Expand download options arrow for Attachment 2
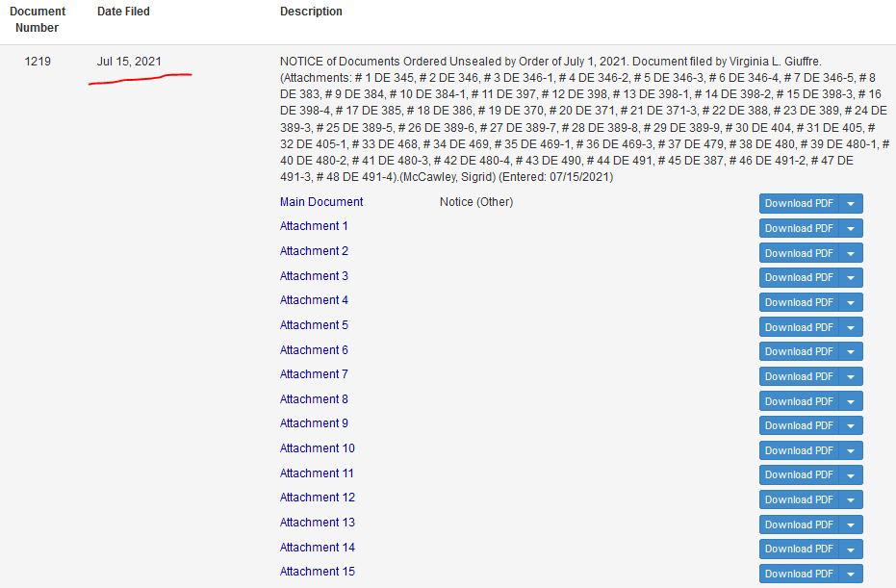This screenshot has width=896, height=588. tap(851, 253)
